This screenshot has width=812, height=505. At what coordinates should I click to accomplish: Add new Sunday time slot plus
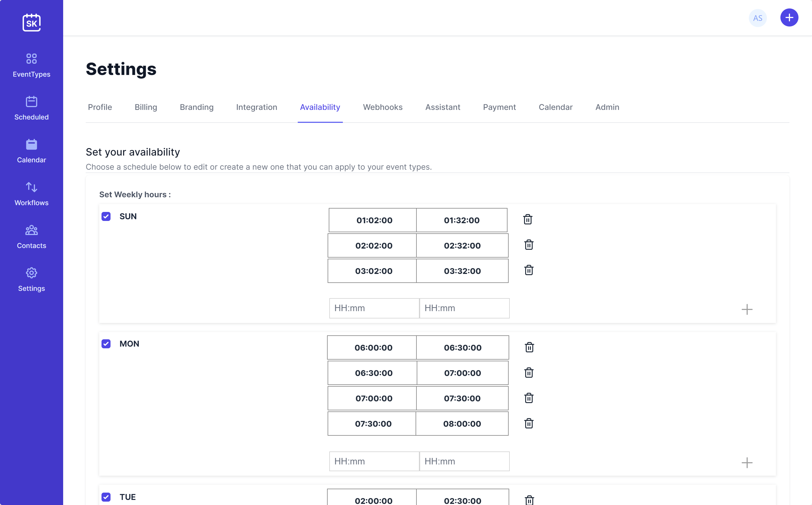coord(747,309)
